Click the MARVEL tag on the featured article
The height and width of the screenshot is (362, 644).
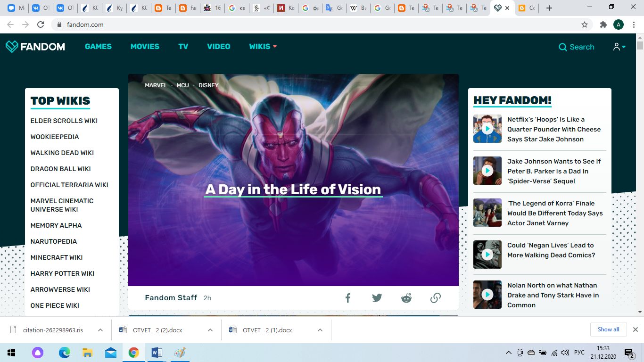click(156, 85)
